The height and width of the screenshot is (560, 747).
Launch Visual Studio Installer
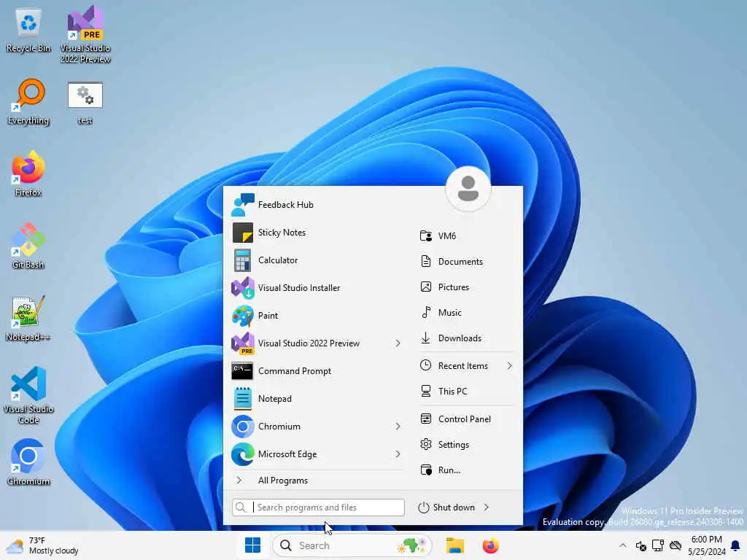317,287
